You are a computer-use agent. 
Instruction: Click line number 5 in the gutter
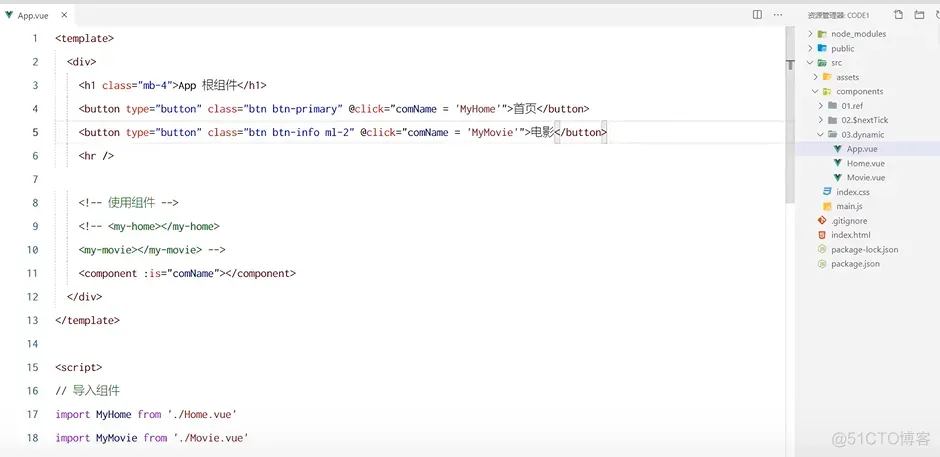tap(35, 132)
